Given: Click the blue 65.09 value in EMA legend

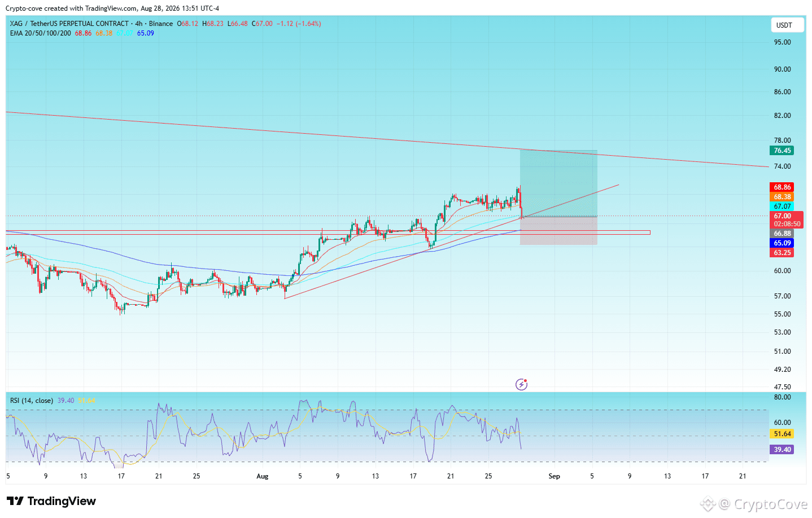Looking at the screenshot, I should tap(146, 33).
